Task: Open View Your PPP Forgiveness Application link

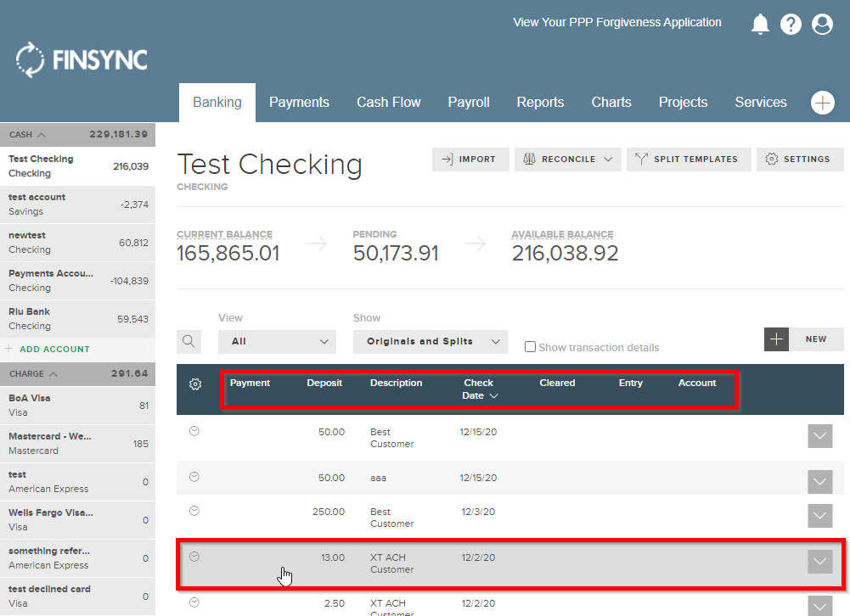Action: (x=617, y=22)
